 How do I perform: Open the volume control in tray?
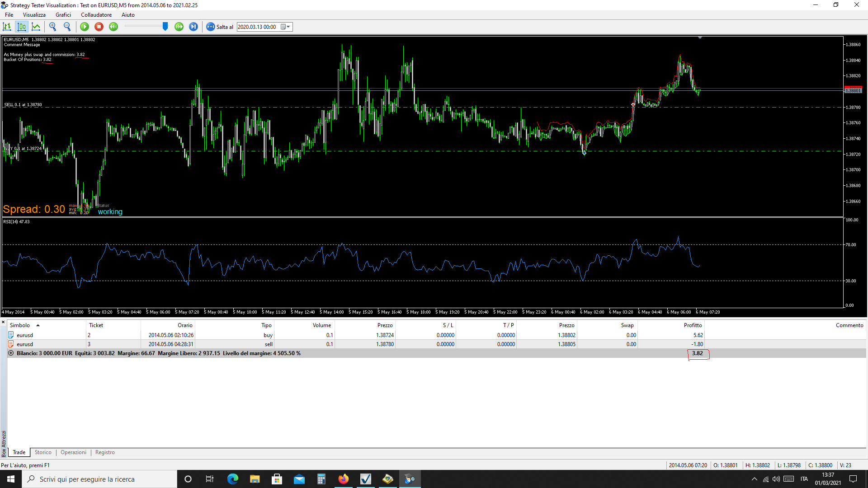click(x=776, y=479)
